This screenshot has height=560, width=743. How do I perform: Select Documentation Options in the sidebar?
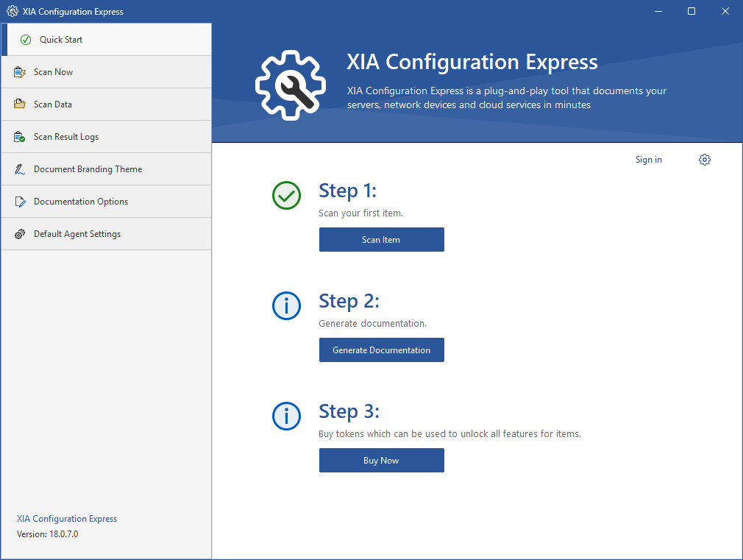pos(81,202)
